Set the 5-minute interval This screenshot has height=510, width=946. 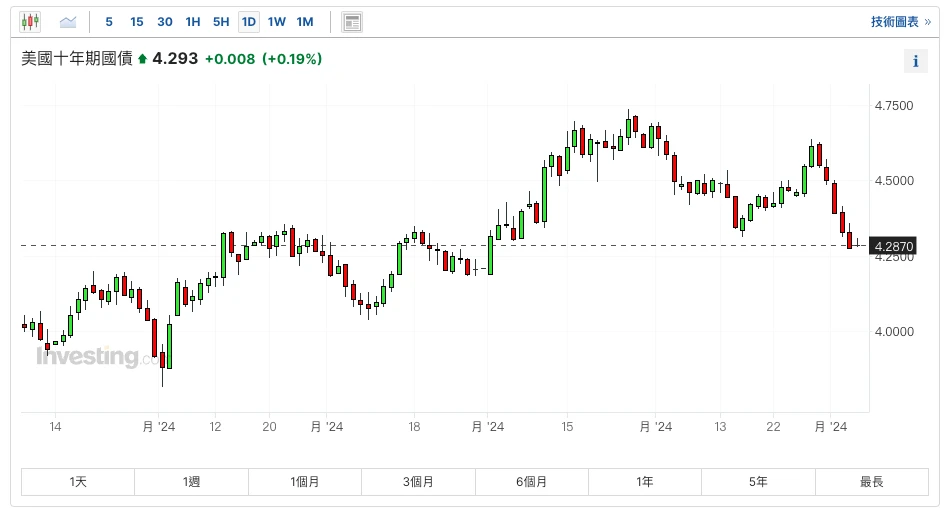(109, 21)
